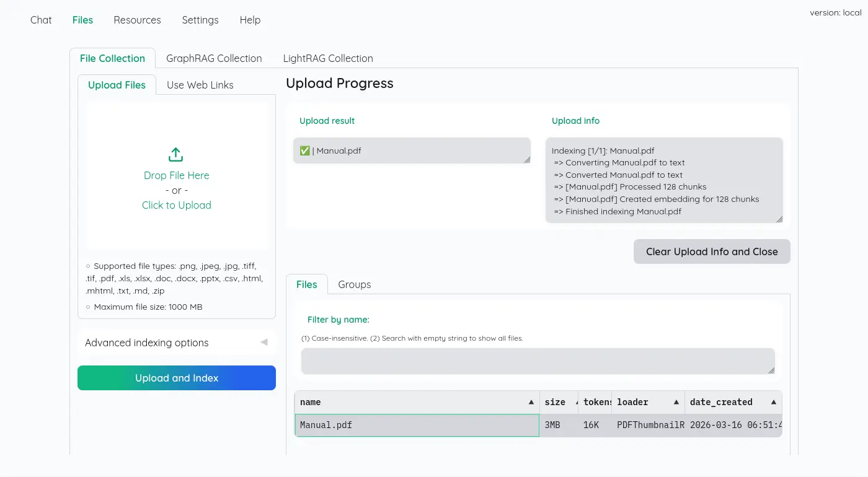Open the Help tab
This screenshot has height=477, width=868.
pos(250,20)
